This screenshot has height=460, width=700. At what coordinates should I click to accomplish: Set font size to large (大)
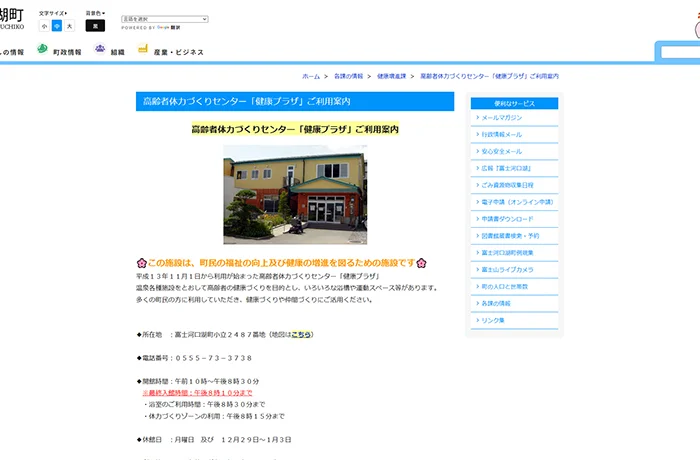pyautogui.click(x=69, y=26)
